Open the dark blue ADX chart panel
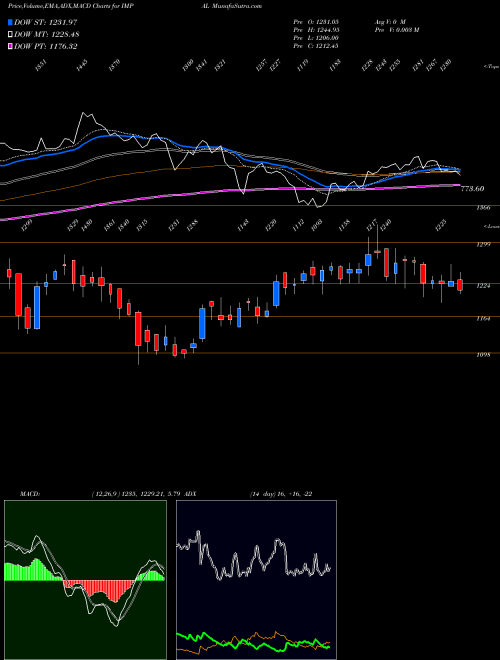This screenshot has height=660, width=500. point(256,580)
